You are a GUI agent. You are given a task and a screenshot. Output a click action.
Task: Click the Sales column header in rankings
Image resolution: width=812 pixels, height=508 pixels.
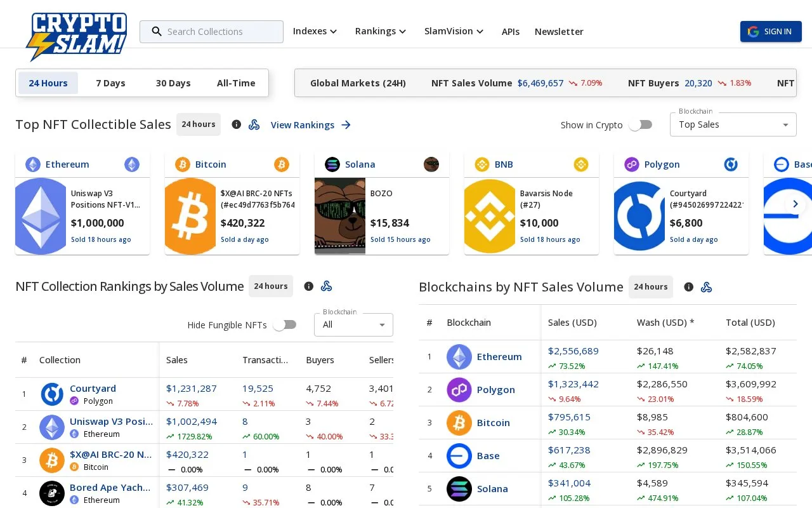coord(177,360)
